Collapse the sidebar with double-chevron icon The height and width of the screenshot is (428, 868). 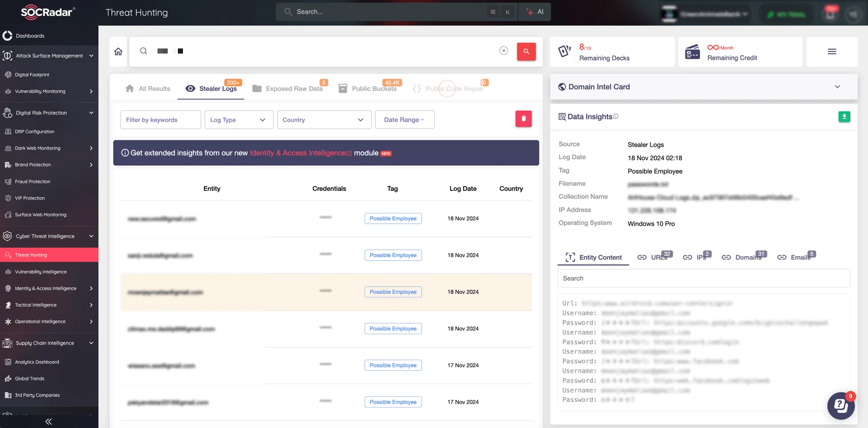pyautogui.click(x=48, y=421)
